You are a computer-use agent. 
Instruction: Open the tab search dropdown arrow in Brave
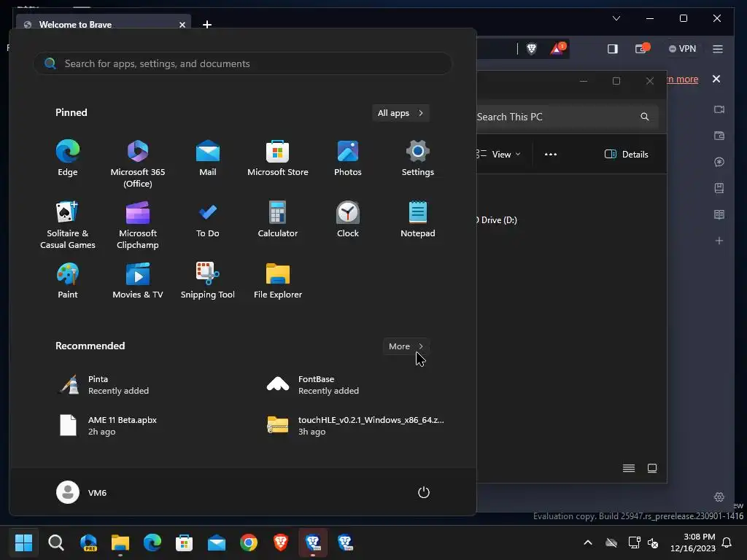[x=616, y=18]
